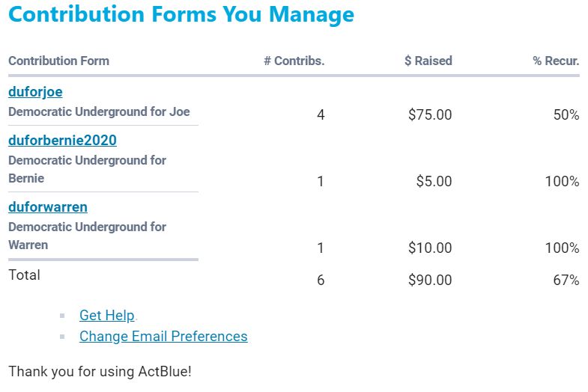588x392 pixels.
Task: Click the Get Help link
Action: [106, 316]
